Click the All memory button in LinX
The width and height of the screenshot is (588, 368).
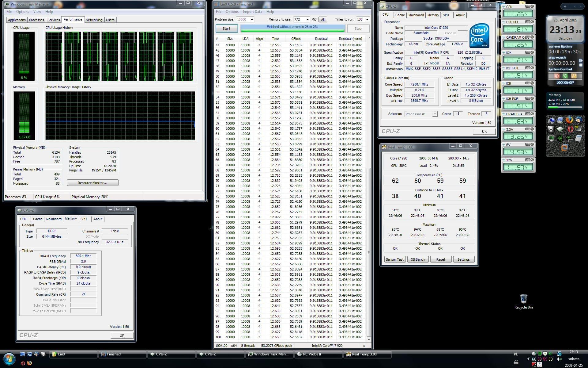(323, 19)
